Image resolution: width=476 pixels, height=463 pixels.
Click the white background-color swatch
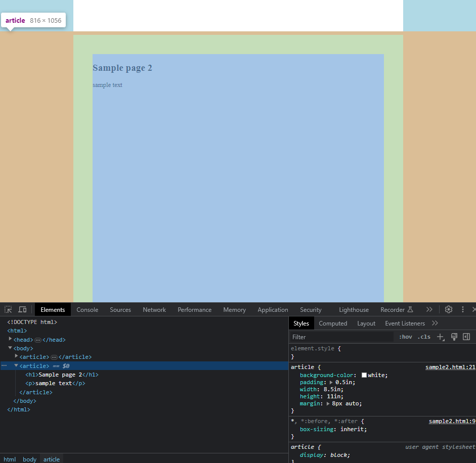click(364, 375)
